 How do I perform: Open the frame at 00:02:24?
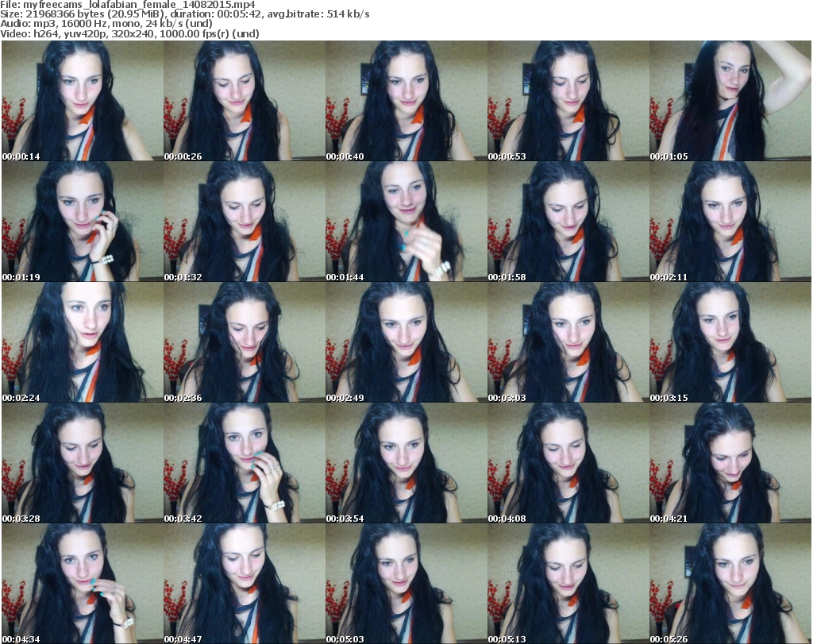click(x=83, y=342)
